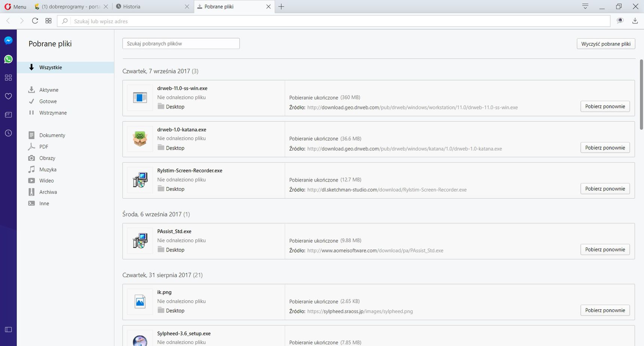Click the Czwartek, 31 sierpnia 2017 heading
644x346 pixels.
coord(162,275)
